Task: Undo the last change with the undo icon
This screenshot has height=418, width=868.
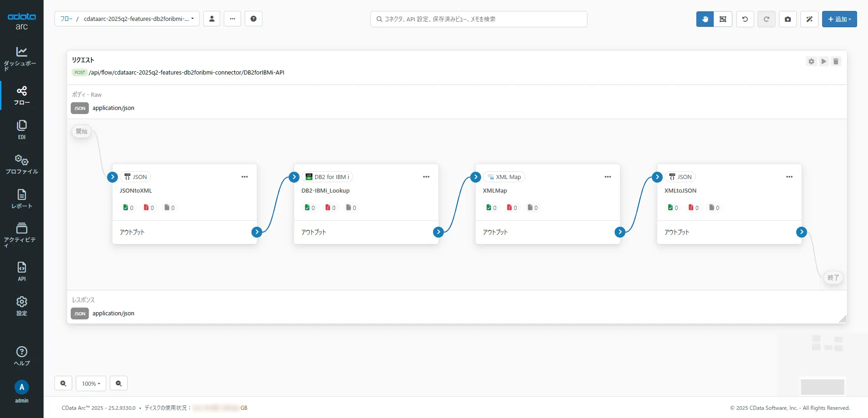Action: click(x=745, y=19)
